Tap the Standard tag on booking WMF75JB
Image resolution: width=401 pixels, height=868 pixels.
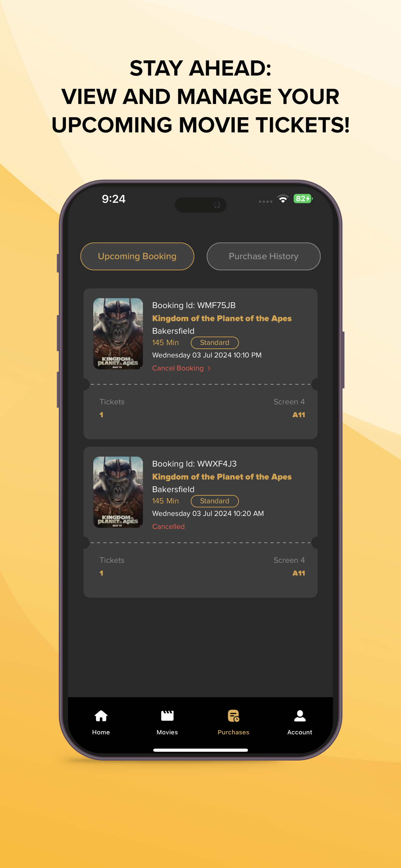click(x=215, y=343)
